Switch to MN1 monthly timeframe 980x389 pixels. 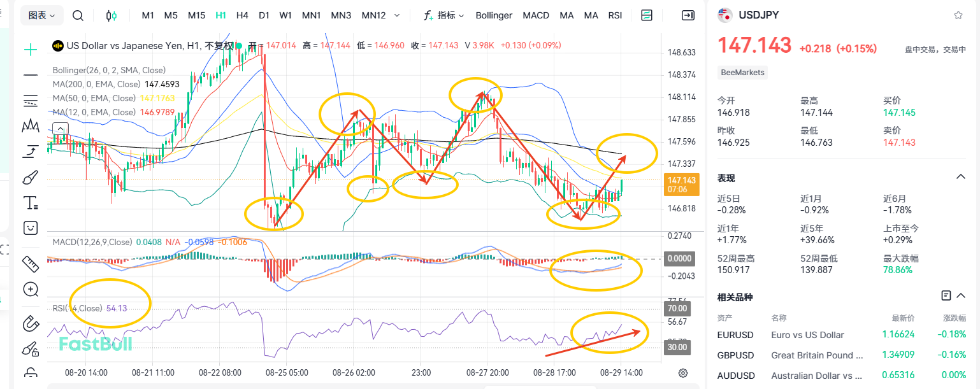(x=312, y=15)
